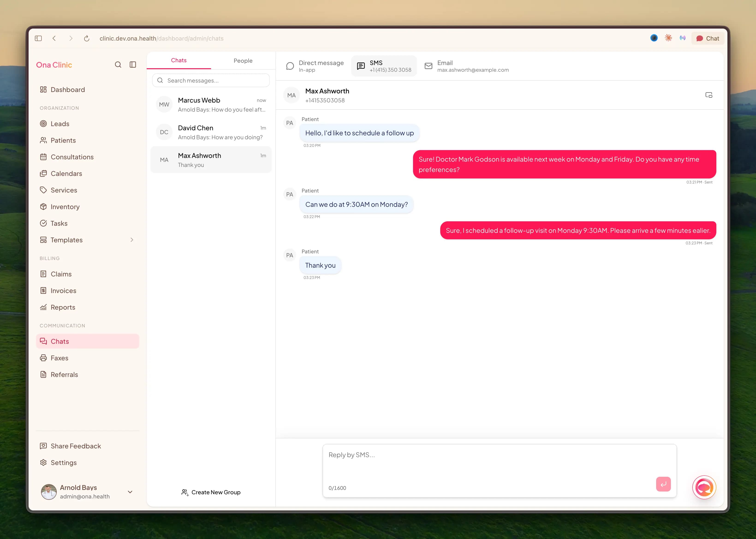The height and width of the screenshot is (539, 756).
Task: Open the floating chat assistant bubble
Action: [704, 487]
